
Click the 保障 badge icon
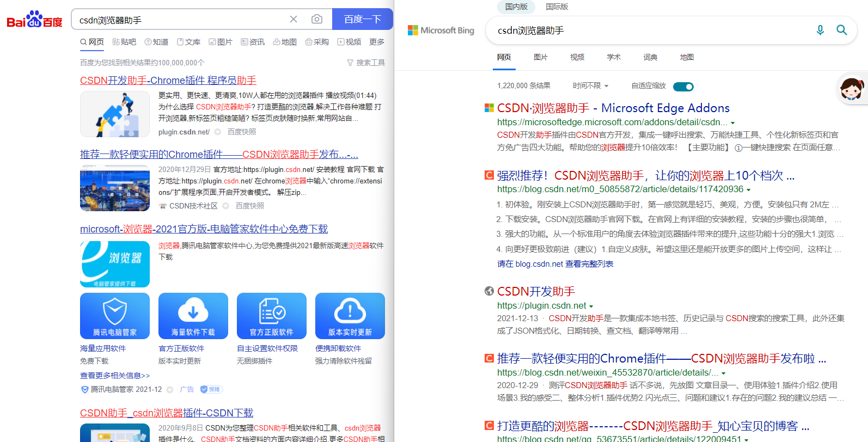(211, 389)
